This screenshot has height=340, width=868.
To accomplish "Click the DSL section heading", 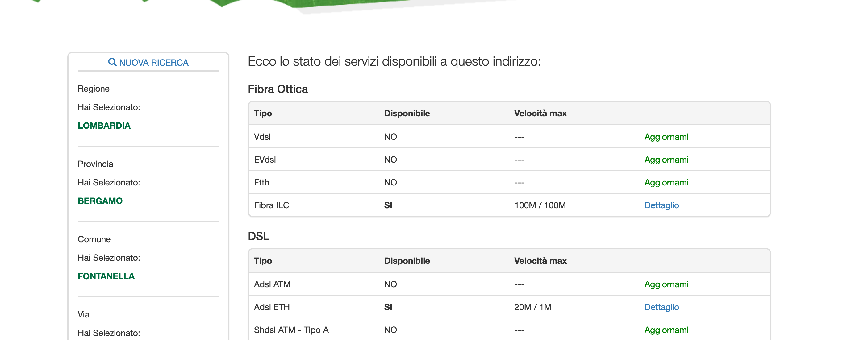I will coord(258,236).
